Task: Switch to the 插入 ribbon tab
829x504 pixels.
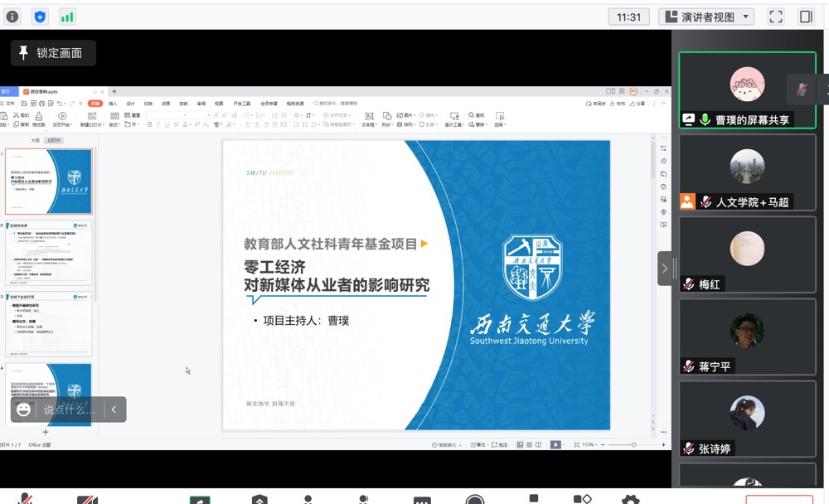Action: point(113,104)
